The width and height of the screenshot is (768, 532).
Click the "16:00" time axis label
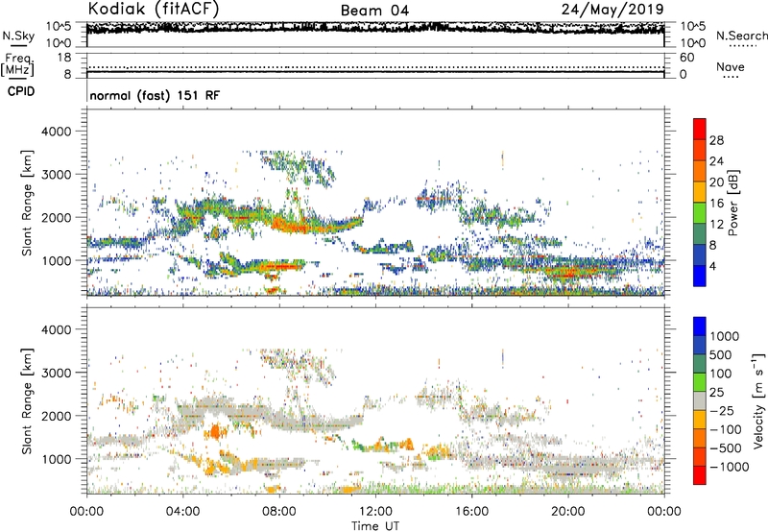point(471,512)
